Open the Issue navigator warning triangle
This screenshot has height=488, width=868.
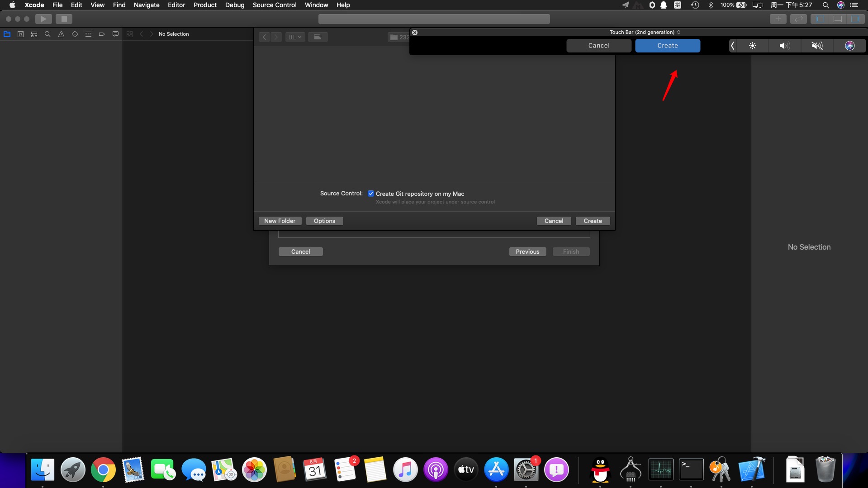point(61,34)
